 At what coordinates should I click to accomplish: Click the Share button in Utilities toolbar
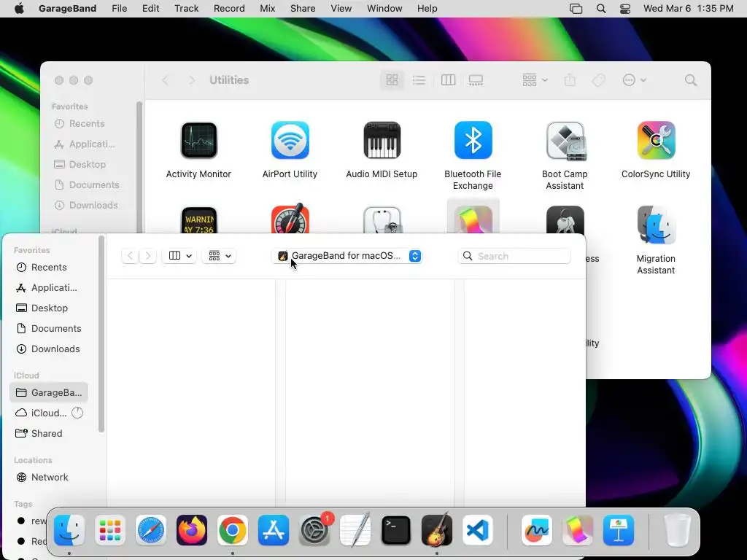tap(570, 80)
